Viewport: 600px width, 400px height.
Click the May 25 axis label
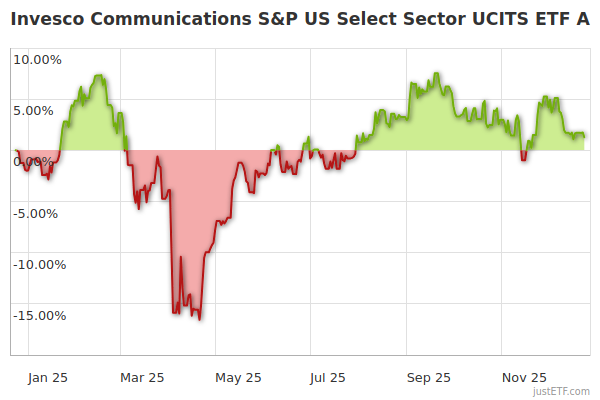click(x=238, y=377)
